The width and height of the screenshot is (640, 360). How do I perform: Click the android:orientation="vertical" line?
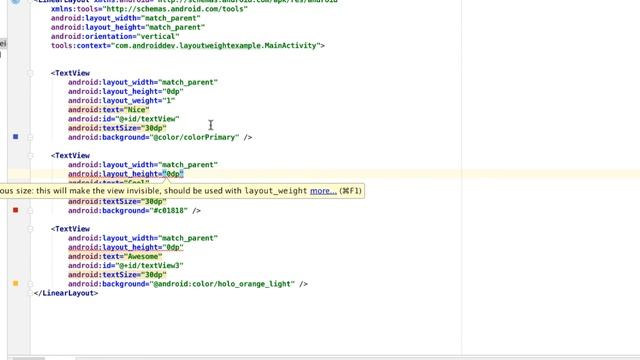[115, 36]
